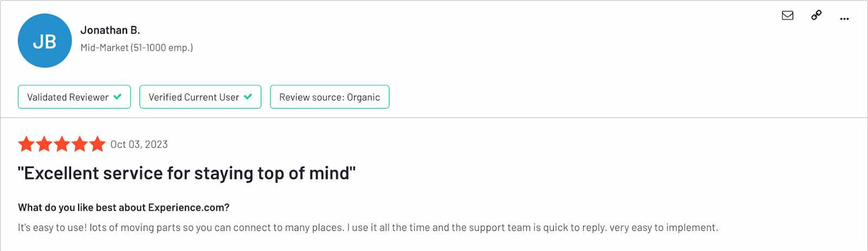Select the Validated Reviewer badge
This screenshot has width=868, height=251.
(74, 97)
